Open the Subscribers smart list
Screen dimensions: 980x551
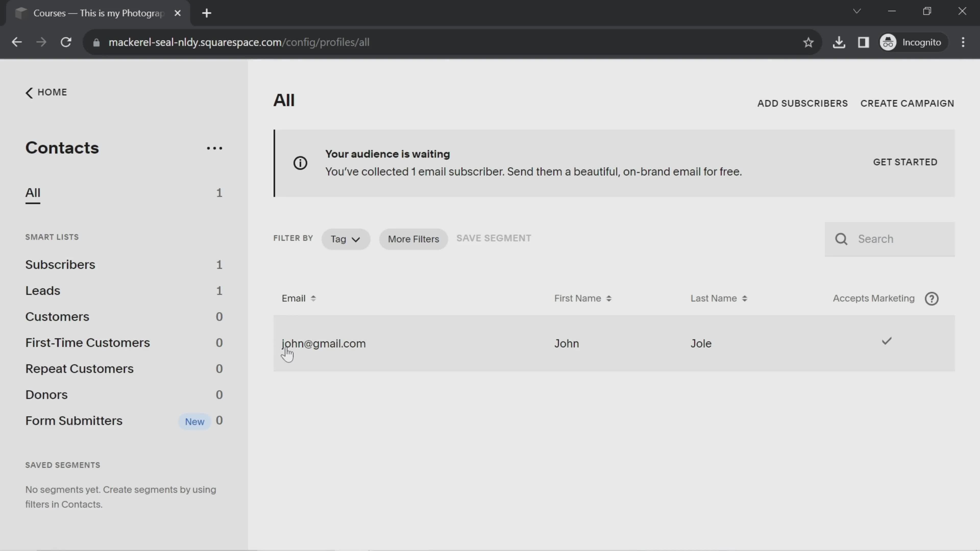tap(60, 265)
